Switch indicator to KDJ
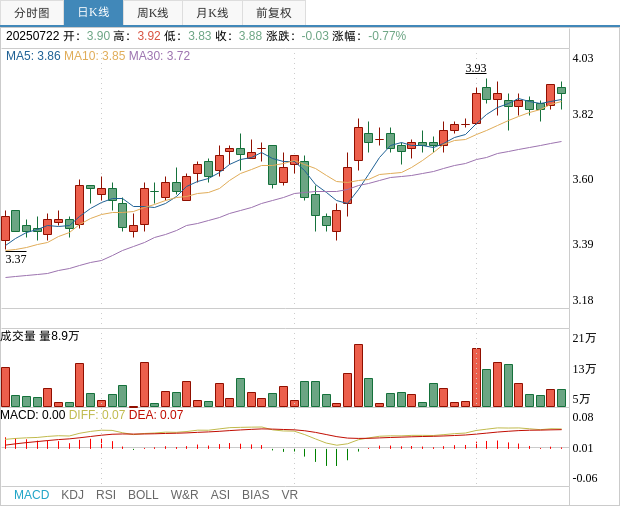The image size is (620, 506). (x=72, y=495)
